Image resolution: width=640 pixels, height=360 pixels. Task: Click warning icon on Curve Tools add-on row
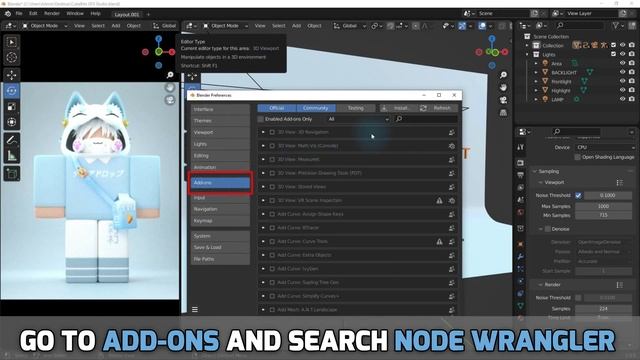[x=439, y=241]
